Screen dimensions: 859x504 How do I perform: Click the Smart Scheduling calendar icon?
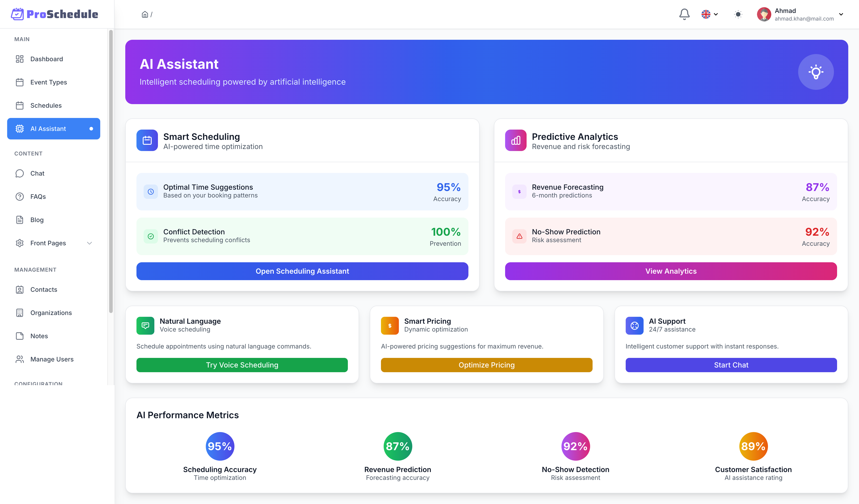[147, 140]
